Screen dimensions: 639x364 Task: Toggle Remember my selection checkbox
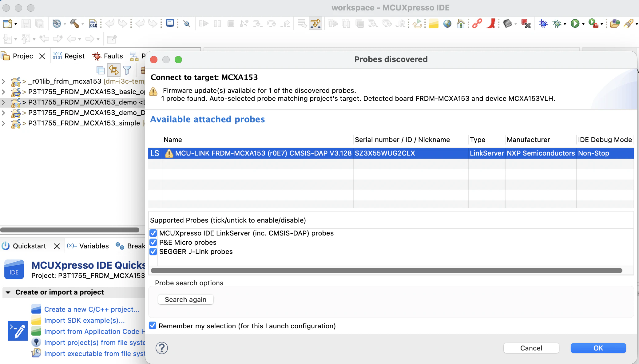[153, 326]
